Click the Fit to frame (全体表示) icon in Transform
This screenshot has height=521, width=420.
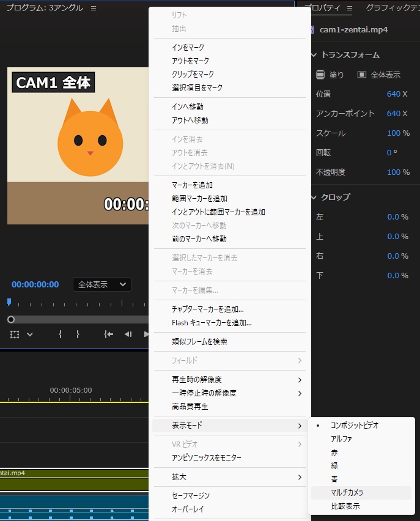pos(361,75)
